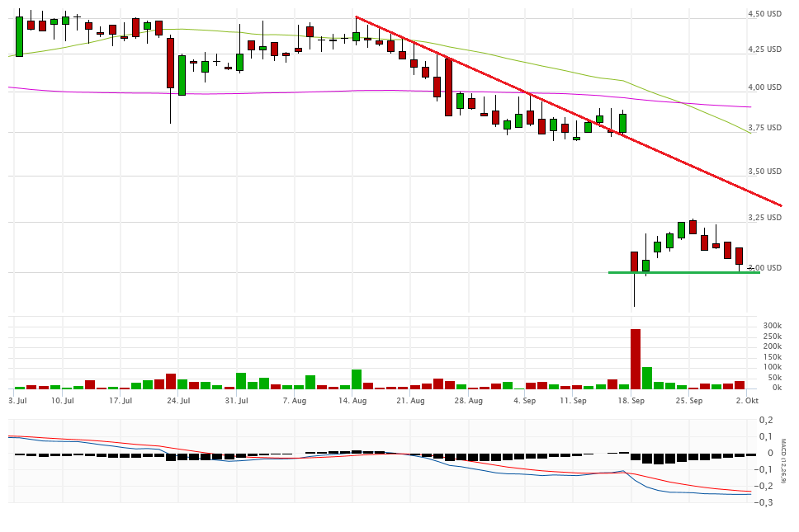Click the 100k volume axis label
The width and height of the screenshot is (799, 532).
[x=772, y=367]
